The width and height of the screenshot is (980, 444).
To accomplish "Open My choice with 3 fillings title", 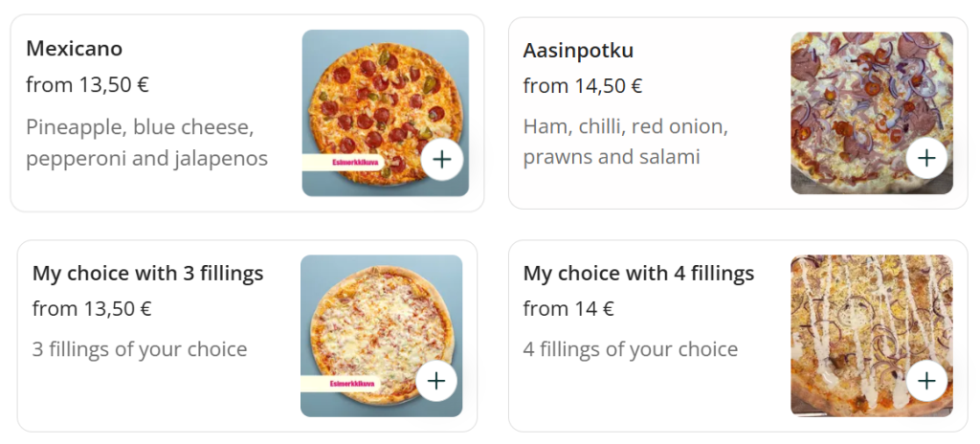I will tap(147, 274).
